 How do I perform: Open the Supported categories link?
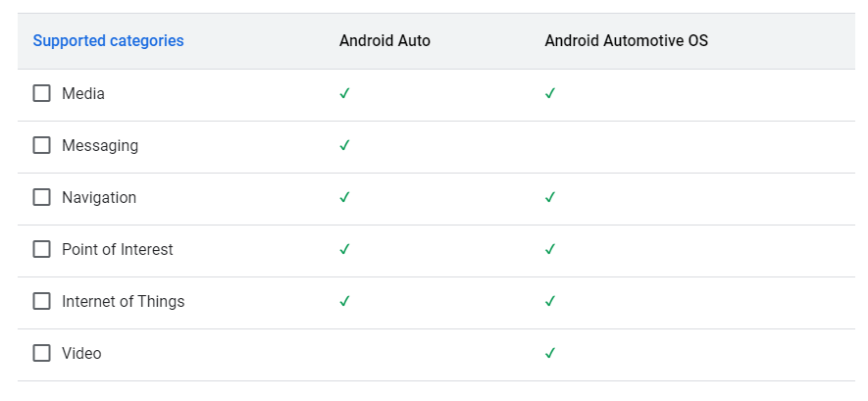[x=109, y=41]
